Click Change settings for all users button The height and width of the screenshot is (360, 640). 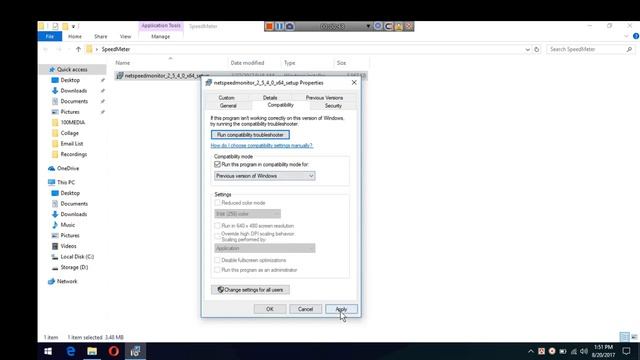click(250, 290)
